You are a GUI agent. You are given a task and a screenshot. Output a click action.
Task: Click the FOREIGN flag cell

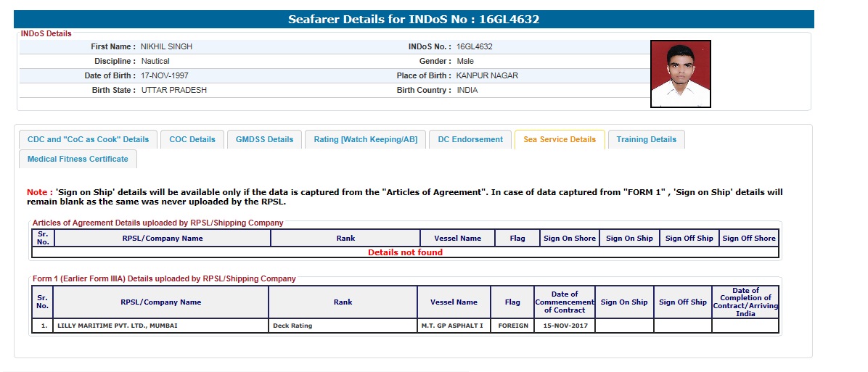pos(512,326)
